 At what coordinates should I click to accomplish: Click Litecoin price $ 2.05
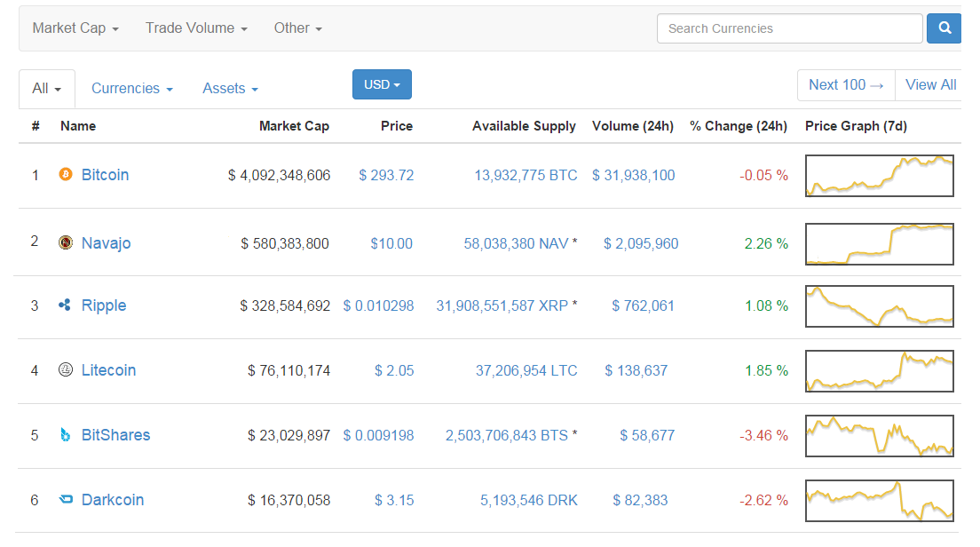pyautogui.click(x=394, y=370)
